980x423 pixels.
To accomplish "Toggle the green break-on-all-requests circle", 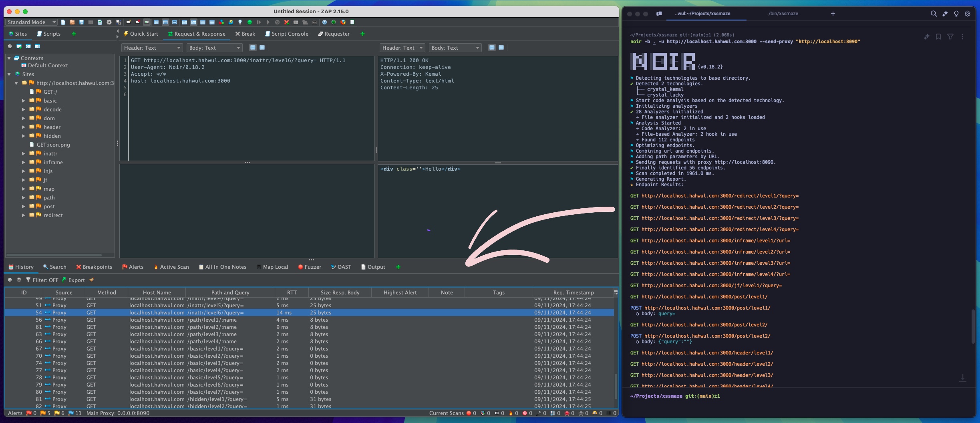I will [x=250, y=22].
